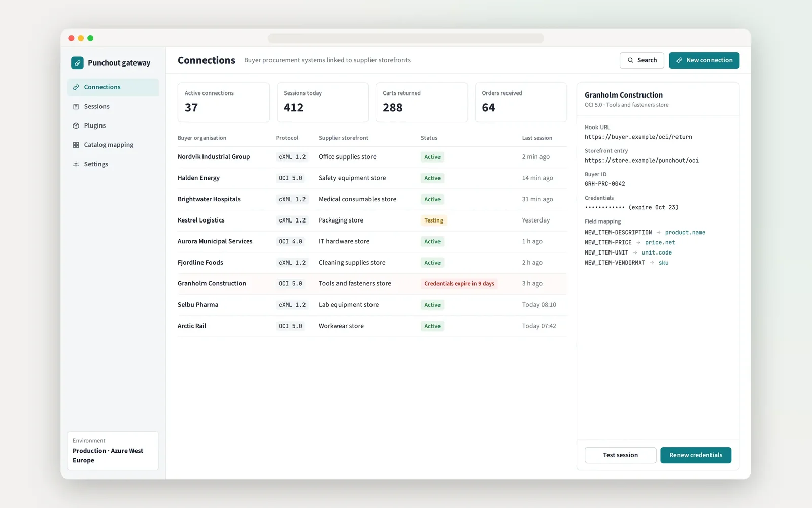Click the Settings gear icon in sidebar
Screen dimensions: 812x508
pos(76,164)
